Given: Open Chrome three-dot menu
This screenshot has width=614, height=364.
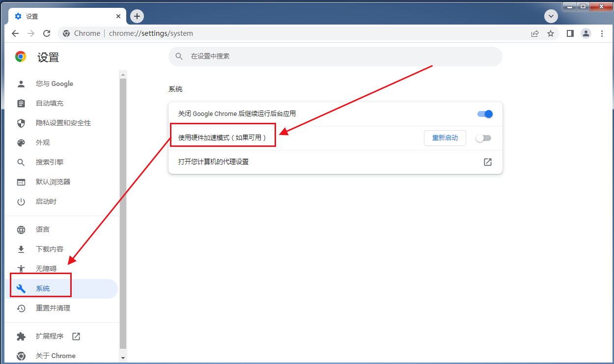Looking at the screenshot, I should (x=603, y=33).
